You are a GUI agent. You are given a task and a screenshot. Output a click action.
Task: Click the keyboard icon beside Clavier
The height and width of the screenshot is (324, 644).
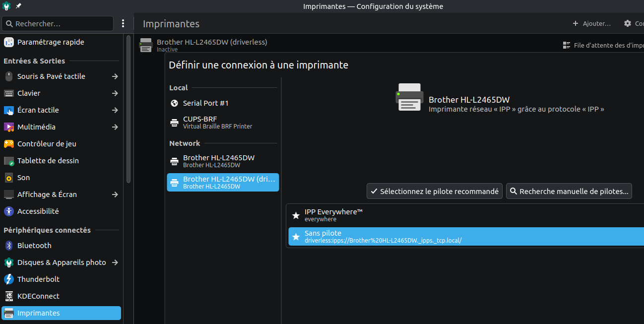pos(9,93)
